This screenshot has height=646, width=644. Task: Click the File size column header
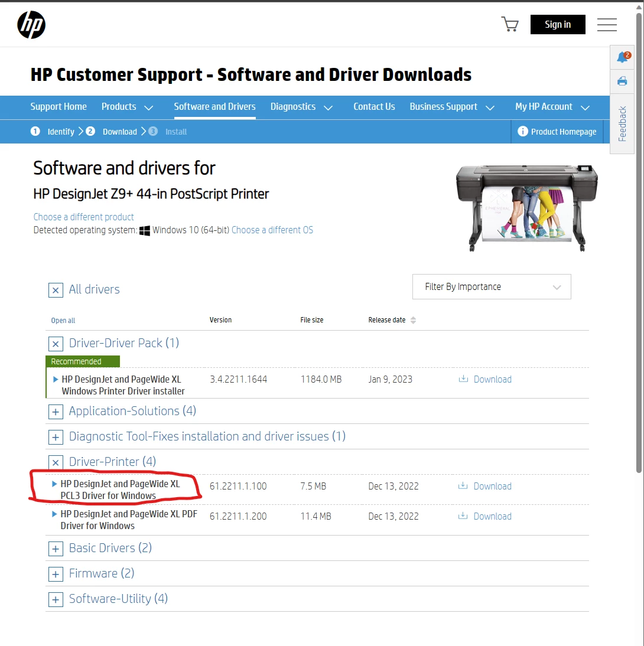(x=312, y=319)
